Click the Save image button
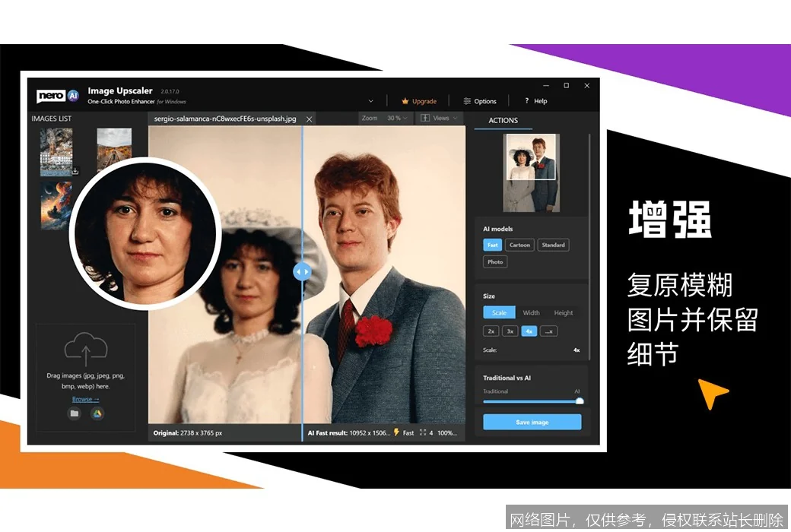This screenshot has height=532, width=791. 531,422
